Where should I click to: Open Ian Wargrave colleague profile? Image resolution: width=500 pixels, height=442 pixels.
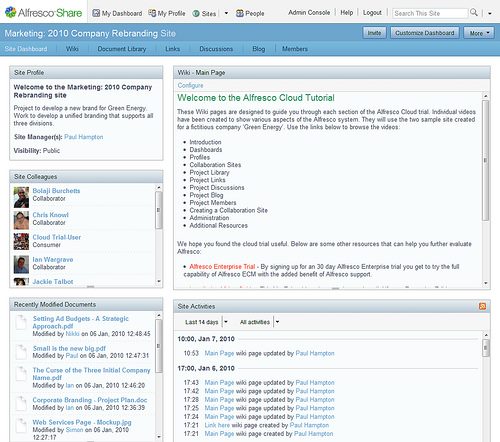[53, 259]
